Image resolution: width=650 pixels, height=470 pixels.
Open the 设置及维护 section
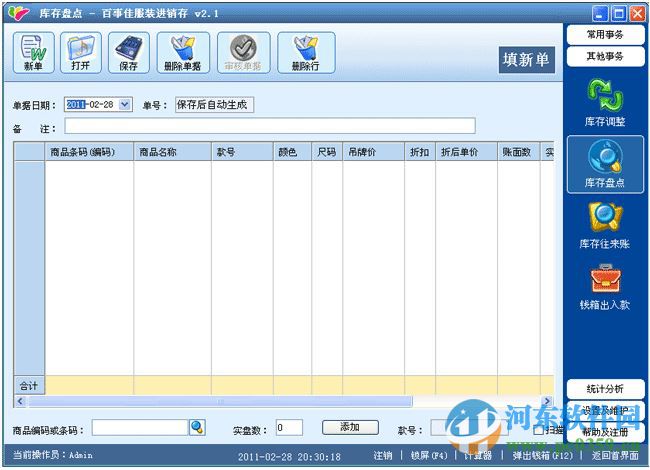click(605, 410)
